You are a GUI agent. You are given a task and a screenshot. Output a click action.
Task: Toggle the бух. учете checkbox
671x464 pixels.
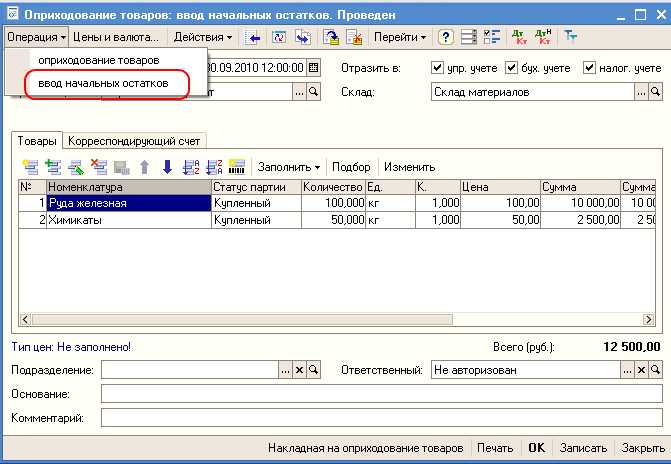pos(511,68)
